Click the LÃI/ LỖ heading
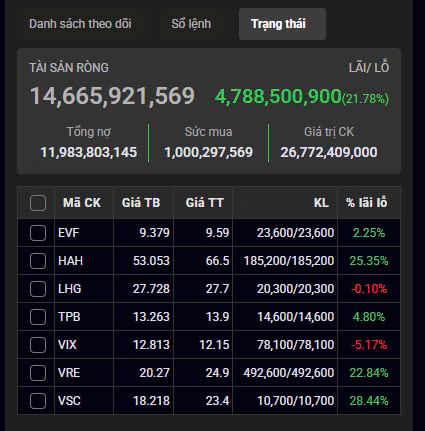 click(x=369, y=67)
